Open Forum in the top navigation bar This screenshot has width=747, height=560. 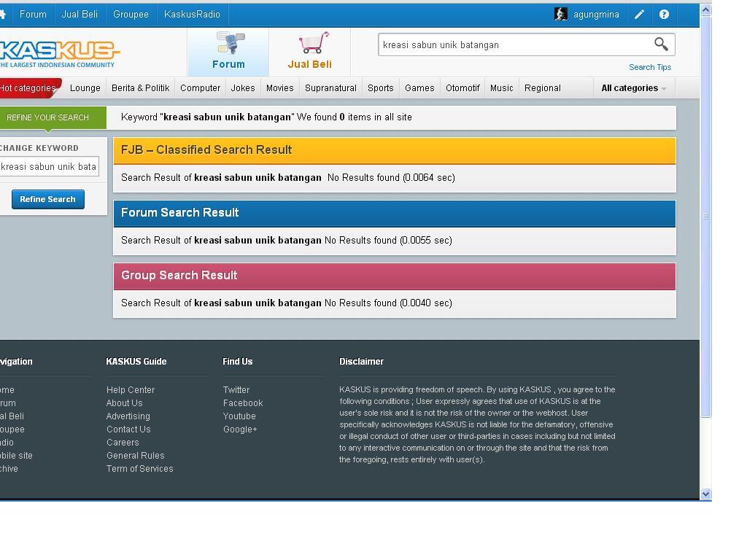click(x=33, y=15)
